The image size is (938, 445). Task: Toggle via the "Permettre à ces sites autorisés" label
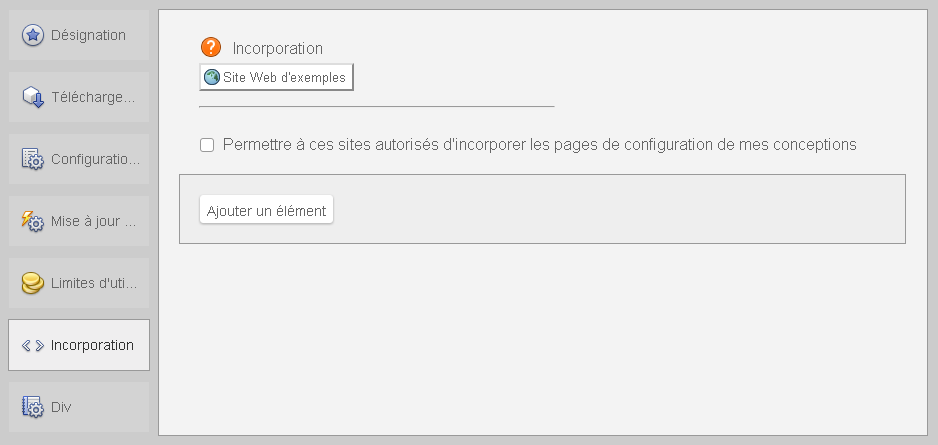540,145
